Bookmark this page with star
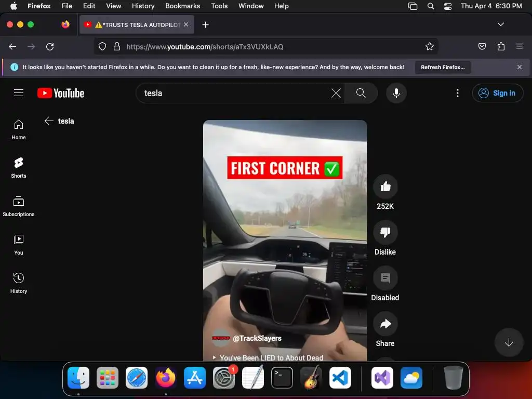Screen dimensions: 532x399 (430, 46)
